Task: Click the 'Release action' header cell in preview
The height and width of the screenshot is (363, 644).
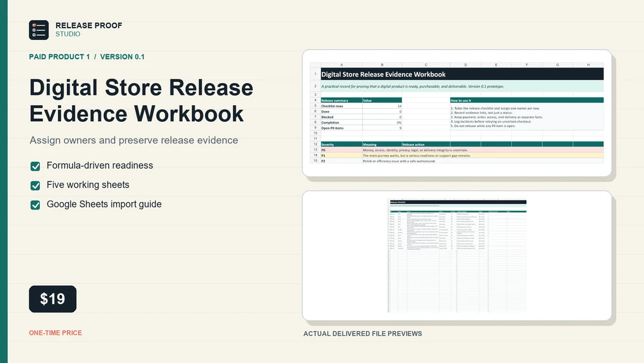Action: (x=426, y=144)
